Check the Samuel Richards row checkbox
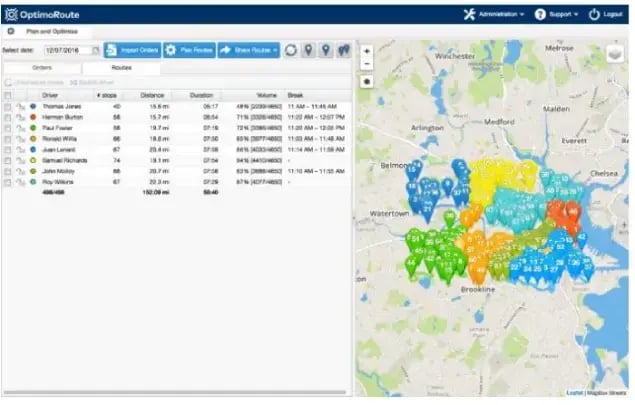 tap(8, 161)
